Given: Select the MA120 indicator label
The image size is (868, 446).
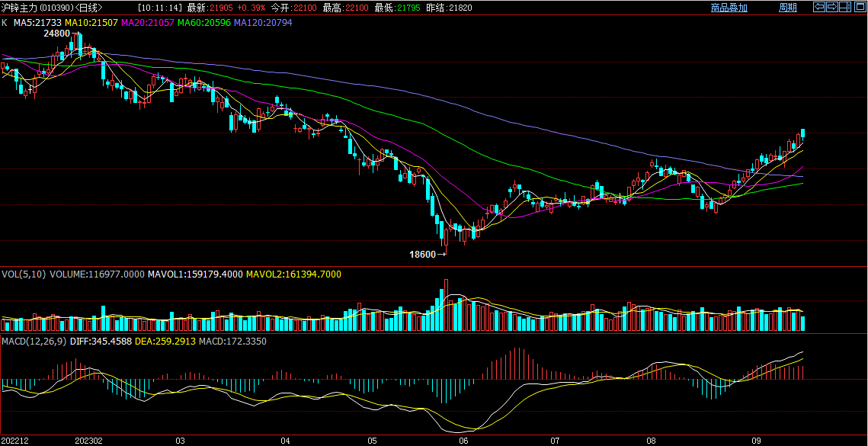Looking at the screenshot, I should point(263,23).
